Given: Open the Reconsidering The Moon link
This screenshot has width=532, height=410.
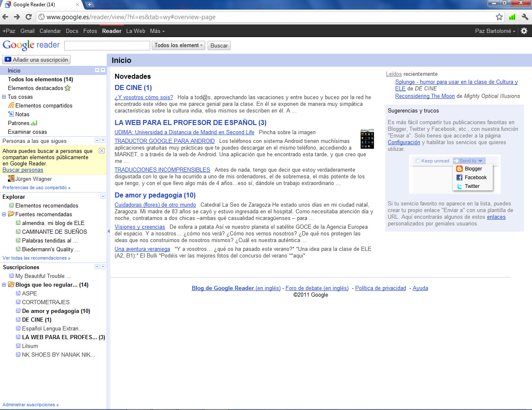Looking at the screenshot, I should [x=425, y=96].
